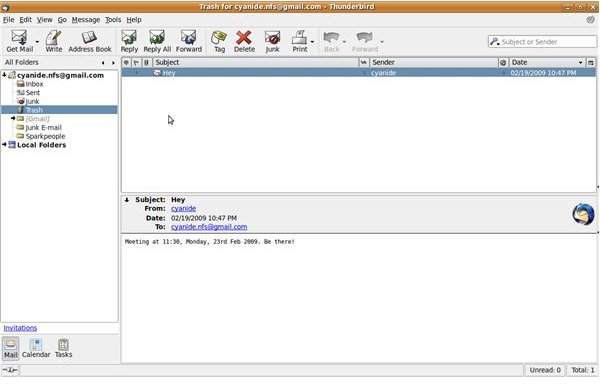Open the Tools menu
The image size is (600, 386).
click(113, 20)
